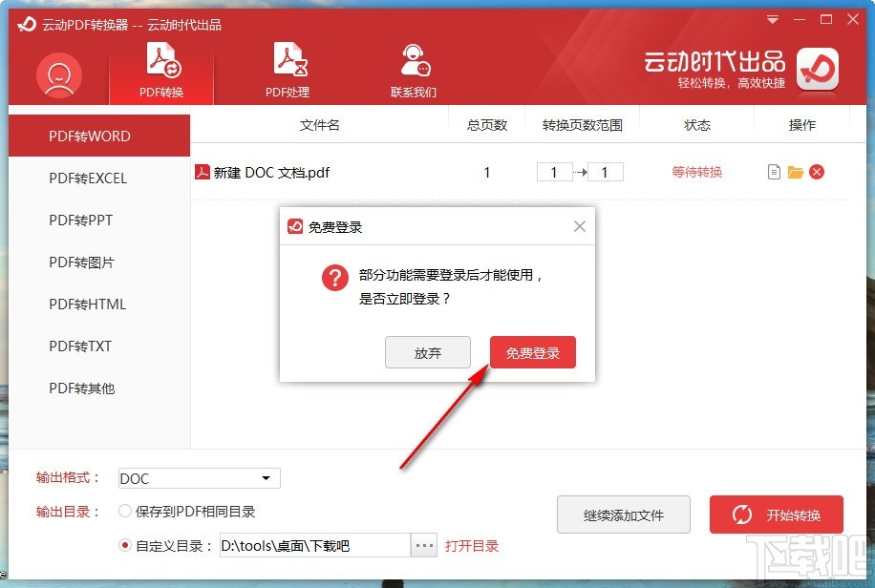Preview 新建 DOC 文档.pdf with the document icon
The height and width of the screenshot is (588, 875).
point(773,172)
